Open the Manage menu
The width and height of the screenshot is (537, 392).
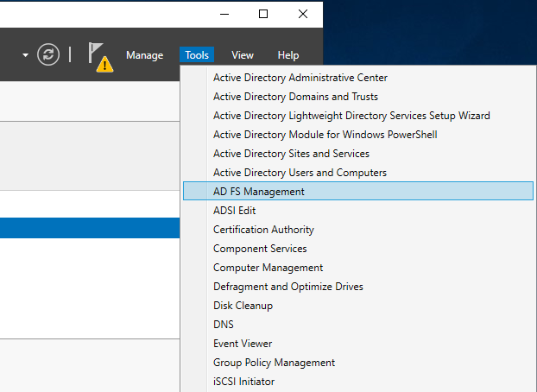point(144,55)
